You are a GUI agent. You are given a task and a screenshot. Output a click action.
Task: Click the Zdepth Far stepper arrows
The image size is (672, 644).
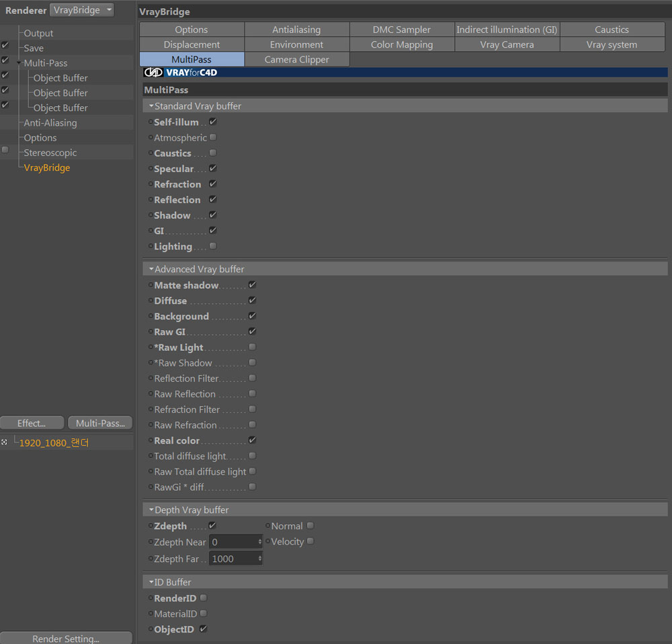259,558
